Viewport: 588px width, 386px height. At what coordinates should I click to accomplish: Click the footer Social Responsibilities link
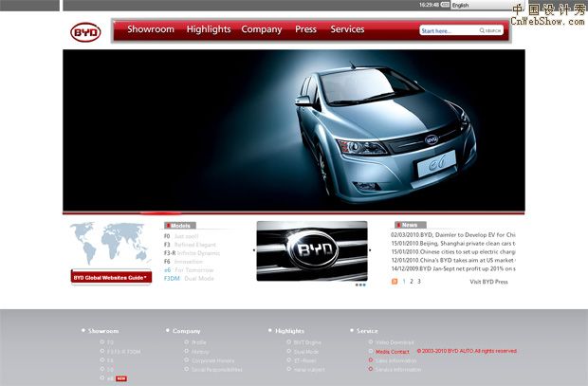tap(217, 370)
